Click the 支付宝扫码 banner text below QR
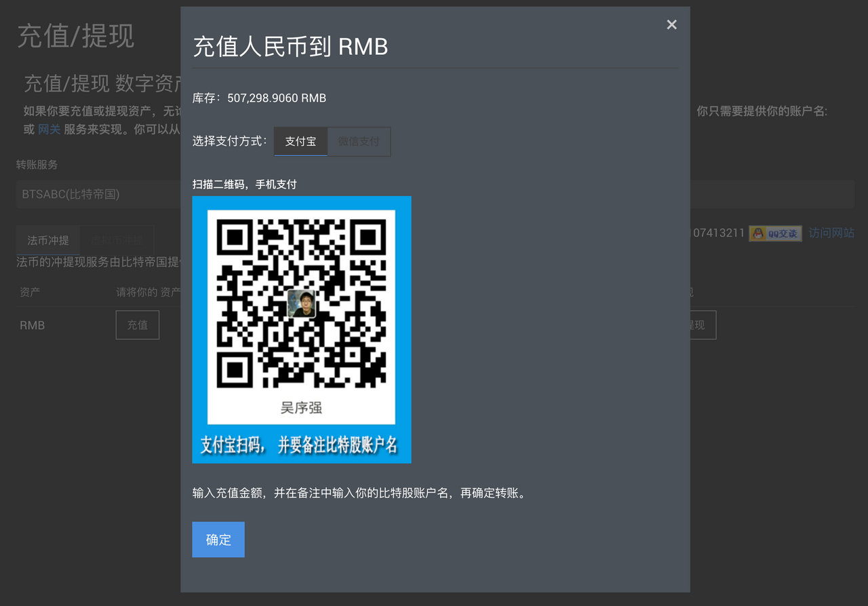Screen dimensions: 868x606 pyautogui.click(x=299, y=445)
